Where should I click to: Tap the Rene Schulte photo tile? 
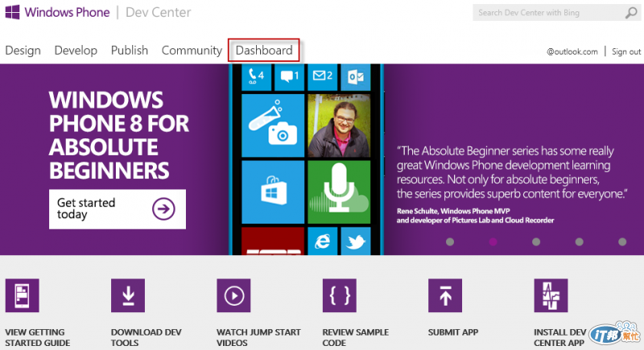coord(339,126)
